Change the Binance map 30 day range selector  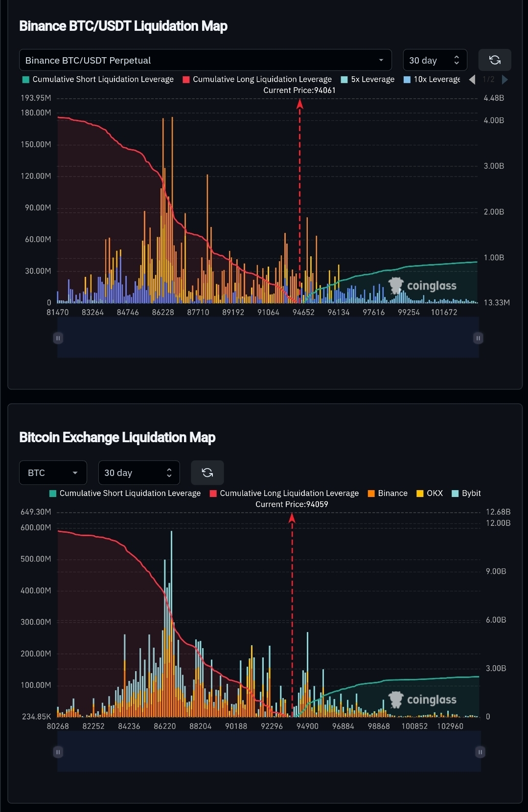[435, 60]
